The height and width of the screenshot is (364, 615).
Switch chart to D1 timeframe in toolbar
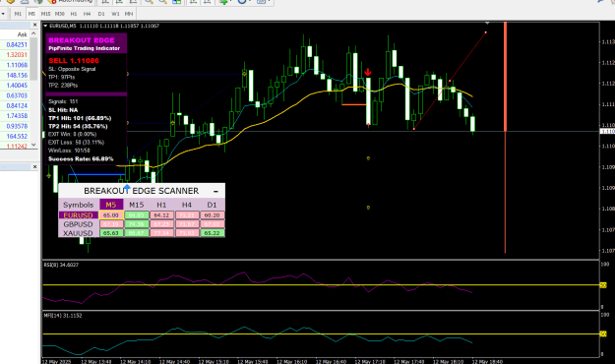pos(101,14)
